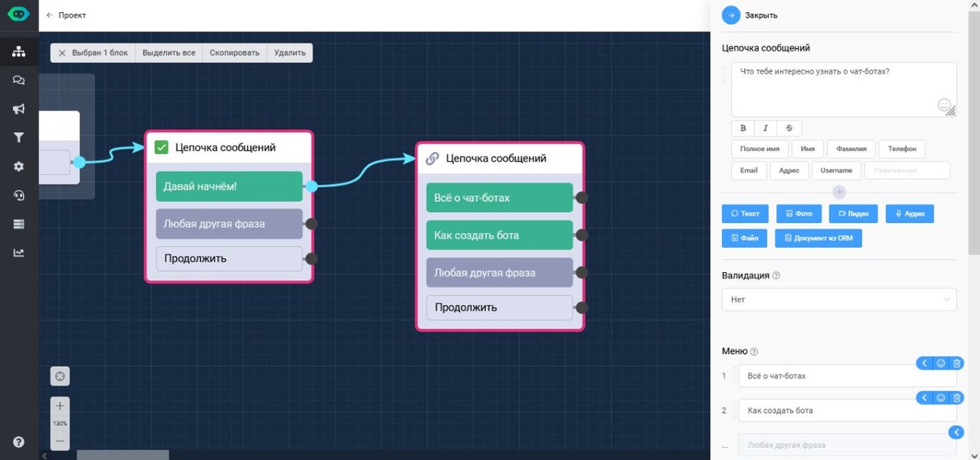Viewport: 980px width, 460px height.
Task: Toggle bold text formatting
Action: pyautogui.click(x=743, y=128)
